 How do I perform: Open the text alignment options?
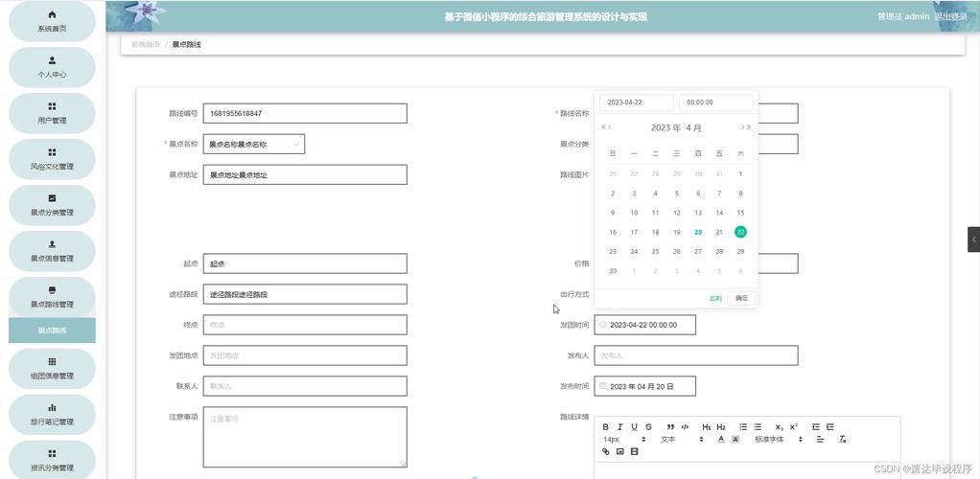coord(820,440)
